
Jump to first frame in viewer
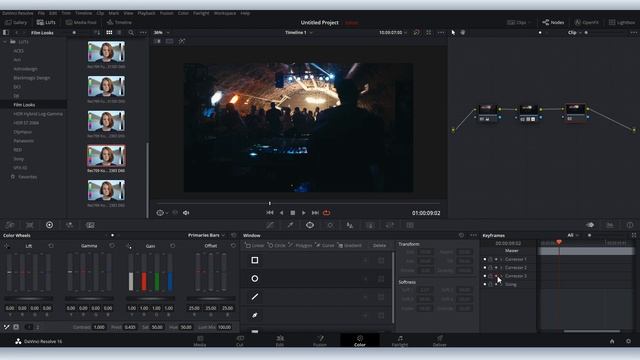(270, 213)
